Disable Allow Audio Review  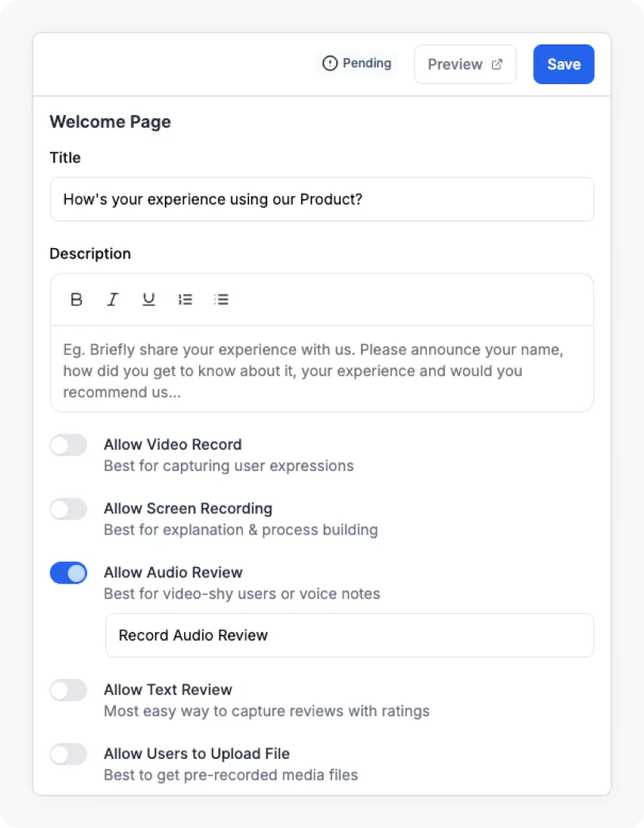point(68,573)
